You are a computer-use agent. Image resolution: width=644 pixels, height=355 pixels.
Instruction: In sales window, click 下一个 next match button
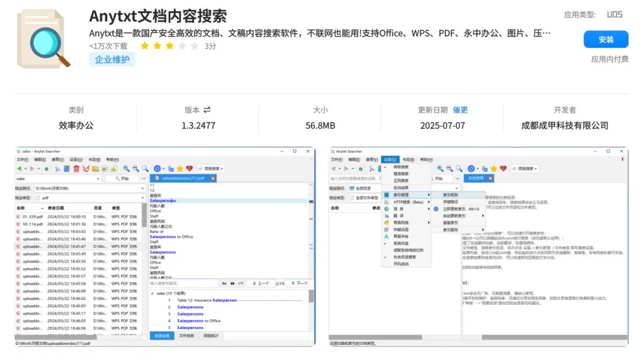pos(299,283)
